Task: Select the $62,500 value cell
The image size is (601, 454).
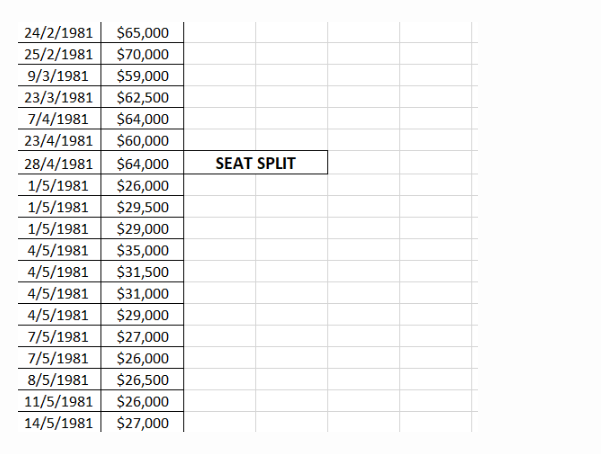Action: (143, 97)
